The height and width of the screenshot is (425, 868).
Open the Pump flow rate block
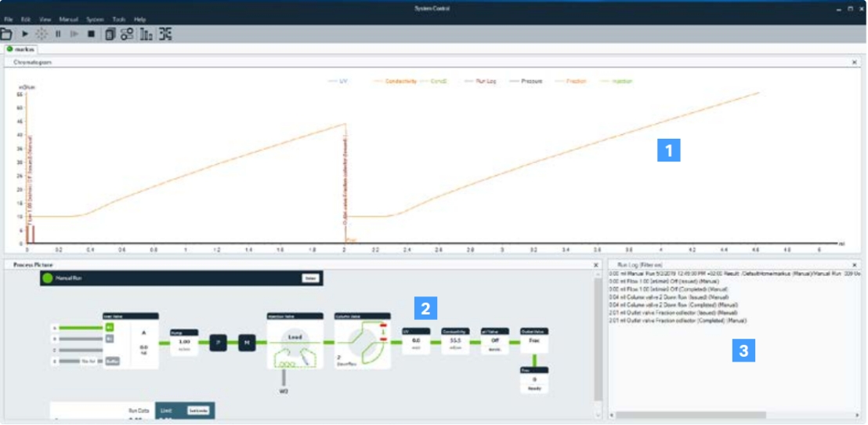[x=185, y=342]
